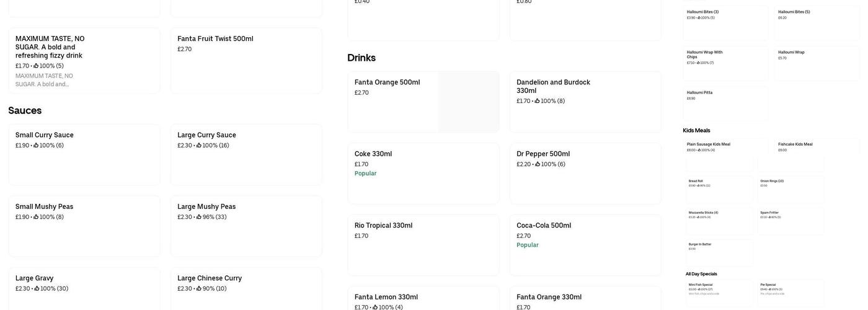
Task: Click thumbs-up icon on Dr Pepper 500ml
Action: coord(538,165)
